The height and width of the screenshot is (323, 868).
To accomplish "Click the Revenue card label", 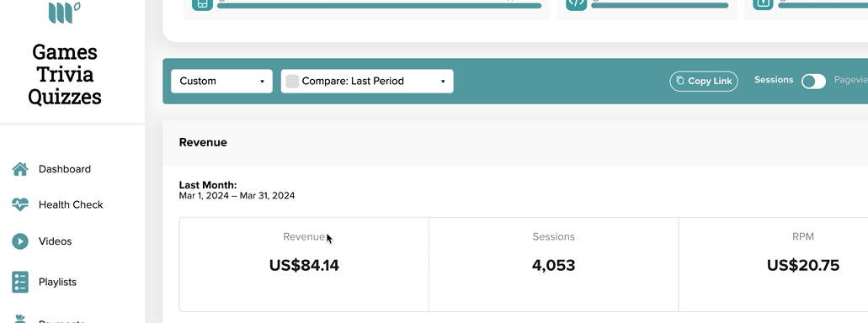I will point(304,236).
